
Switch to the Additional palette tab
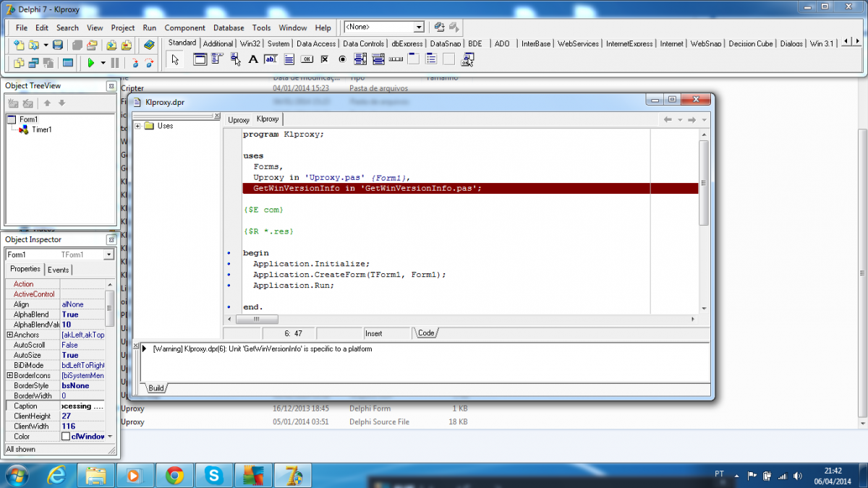[x=218, y=43]
